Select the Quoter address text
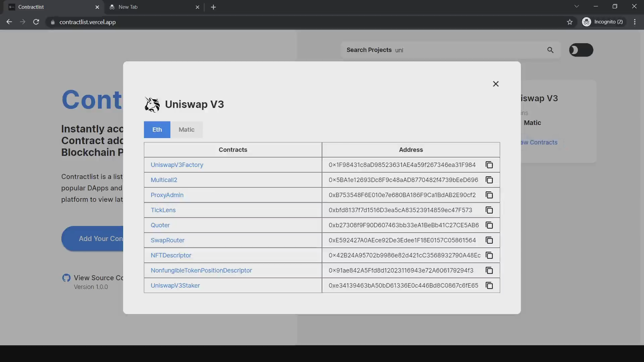Viewport: 644px width, 362px height. pos(404,225)
